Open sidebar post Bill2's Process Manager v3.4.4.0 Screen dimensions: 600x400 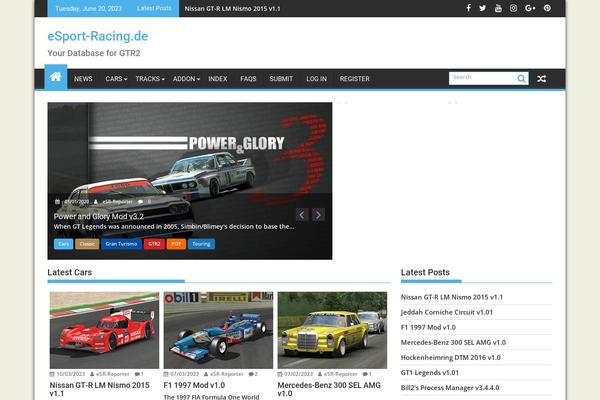(450, 388)
